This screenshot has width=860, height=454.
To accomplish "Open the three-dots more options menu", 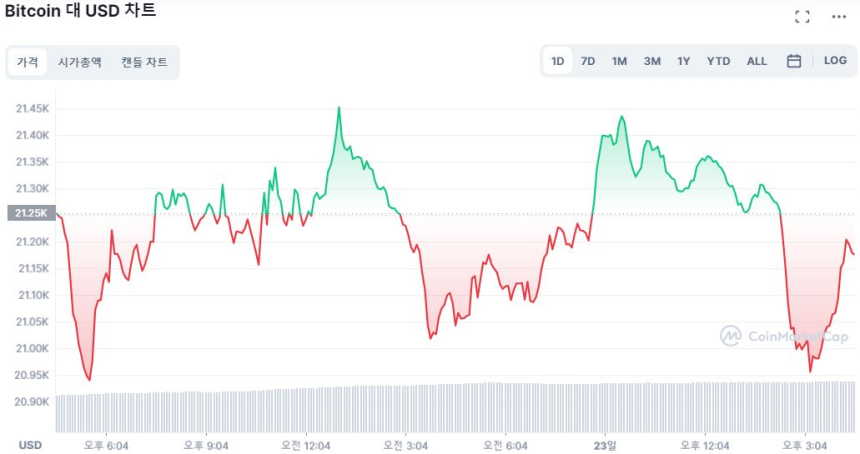I will (838, 16).
